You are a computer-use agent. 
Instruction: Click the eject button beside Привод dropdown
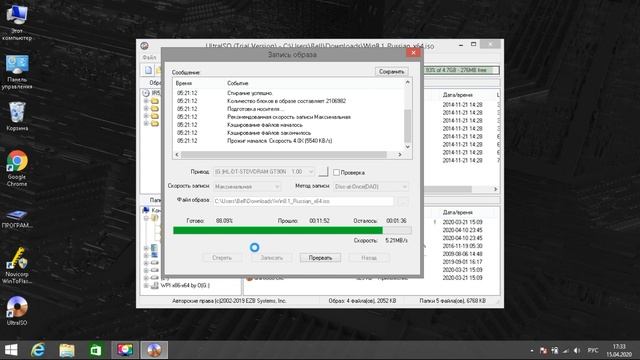pyautogui.click(x=323, y=172)
